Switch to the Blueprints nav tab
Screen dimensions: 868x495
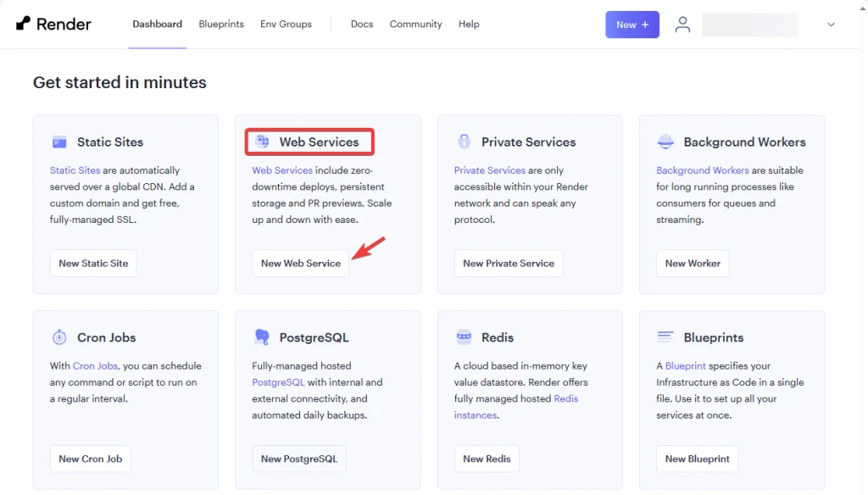coord(221,25)
